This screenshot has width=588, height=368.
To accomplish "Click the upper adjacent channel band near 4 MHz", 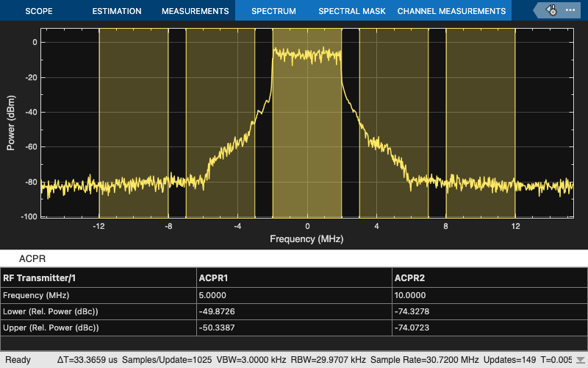I will pos(394,123).
